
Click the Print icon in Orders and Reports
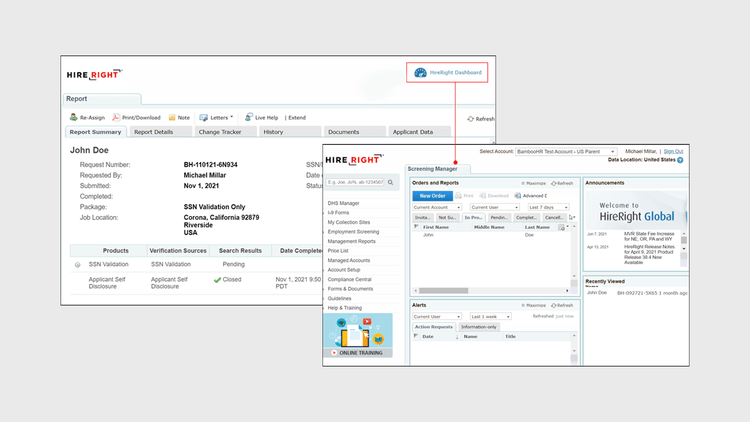pyautogui.click(x=459, y=196)
